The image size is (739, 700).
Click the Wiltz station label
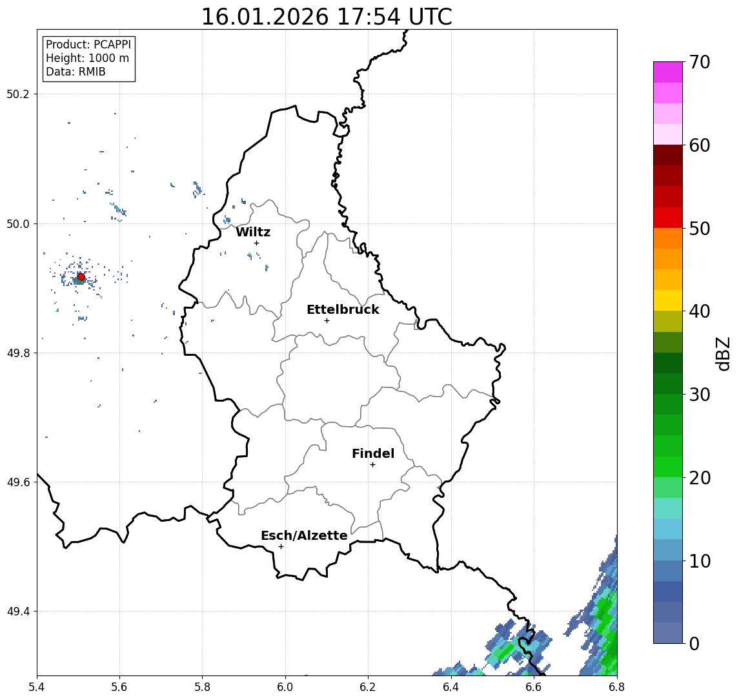click(x=253, y=232)
